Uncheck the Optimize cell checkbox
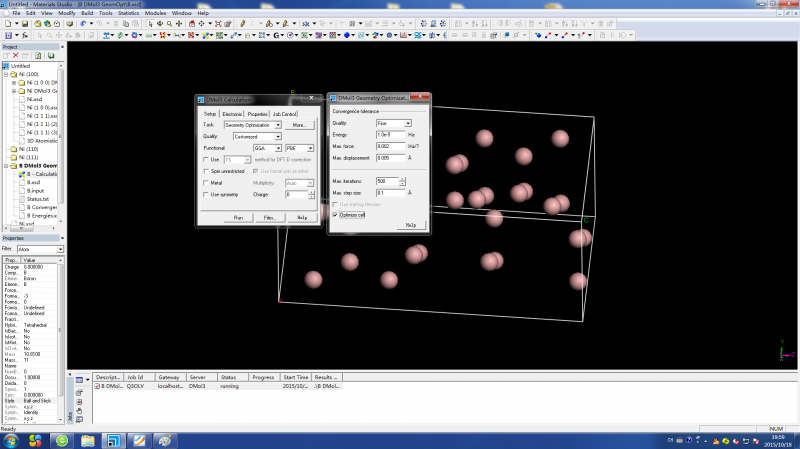The width and height of the screenshot is (800, 449). (x=335, y=215)
